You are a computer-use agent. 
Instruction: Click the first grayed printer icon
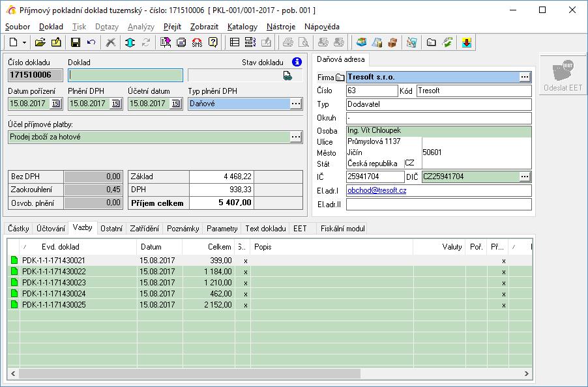coord(287,42)
